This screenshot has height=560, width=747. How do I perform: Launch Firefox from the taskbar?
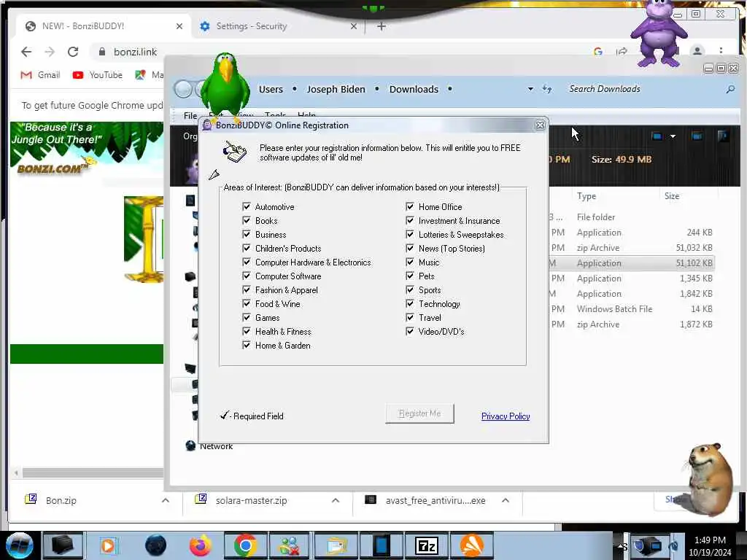pos(201,545)
